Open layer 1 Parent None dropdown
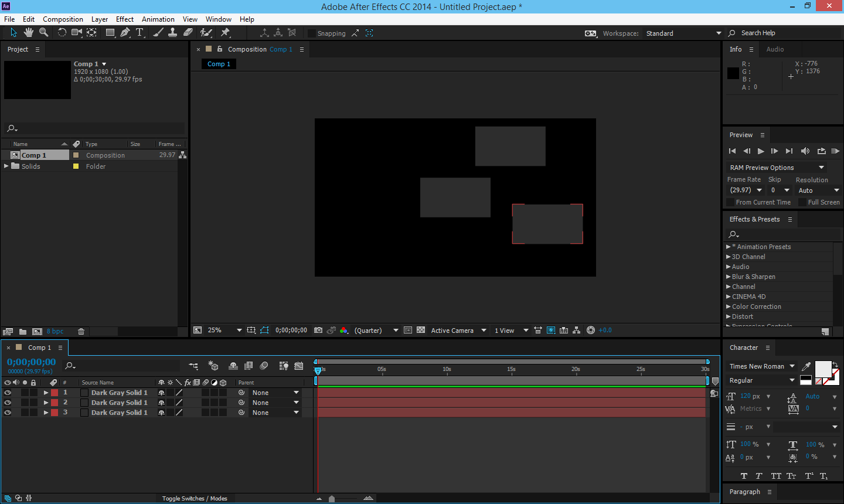The image size is (844, 504). (x=275, y=393)
